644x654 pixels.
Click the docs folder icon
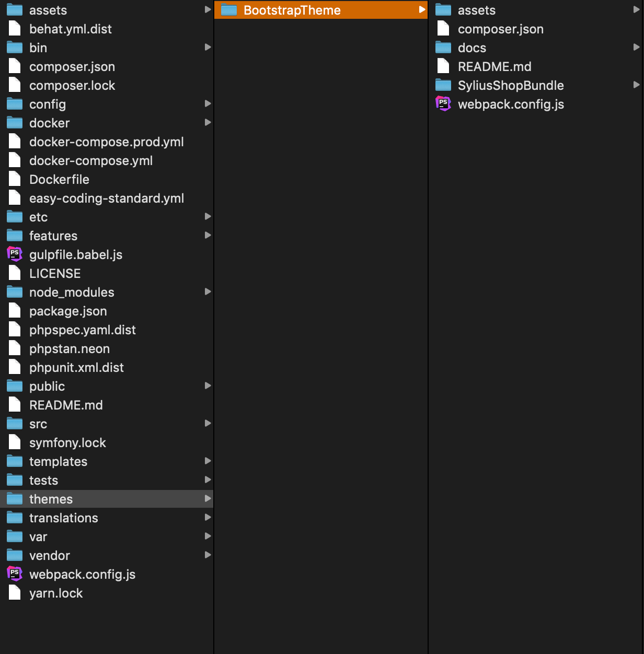point(443,47)
